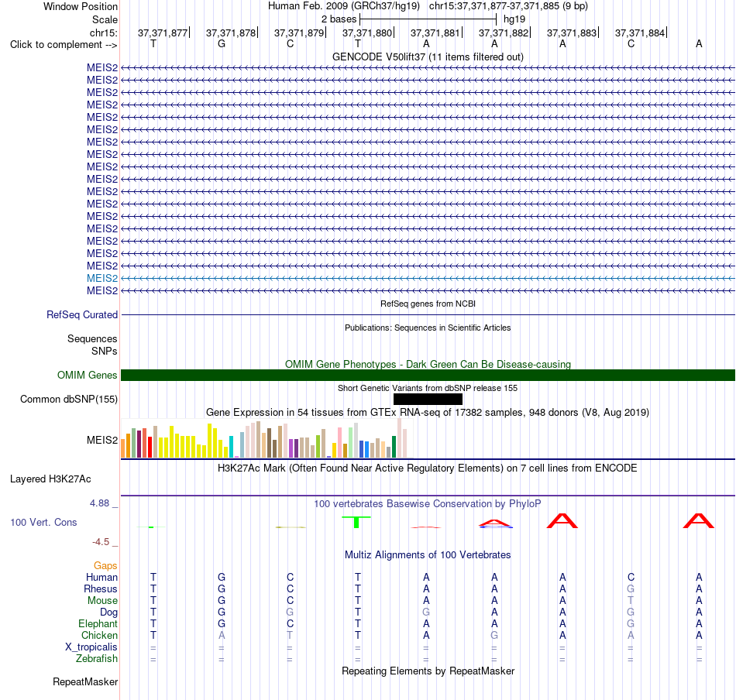Click the lone G in the Chicken alignment row
Viewport: 736px width, 700px height.
coord(494,635)
